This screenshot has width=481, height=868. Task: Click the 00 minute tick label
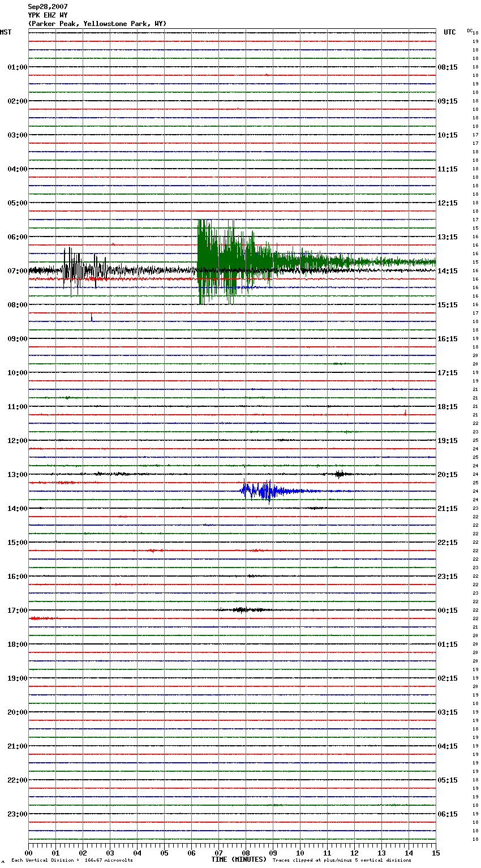(x=28, y=853)
